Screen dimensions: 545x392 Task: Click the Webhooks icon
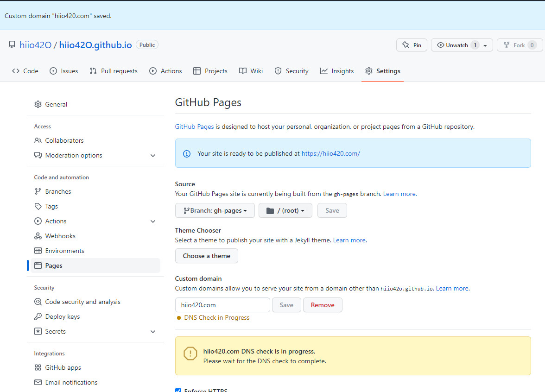38,236
